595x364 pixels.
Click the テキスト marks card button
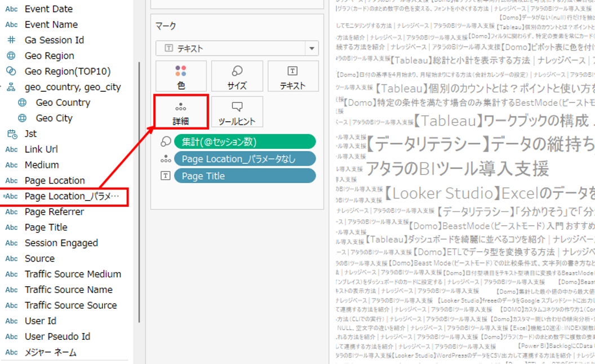click(x=292, y=76)
